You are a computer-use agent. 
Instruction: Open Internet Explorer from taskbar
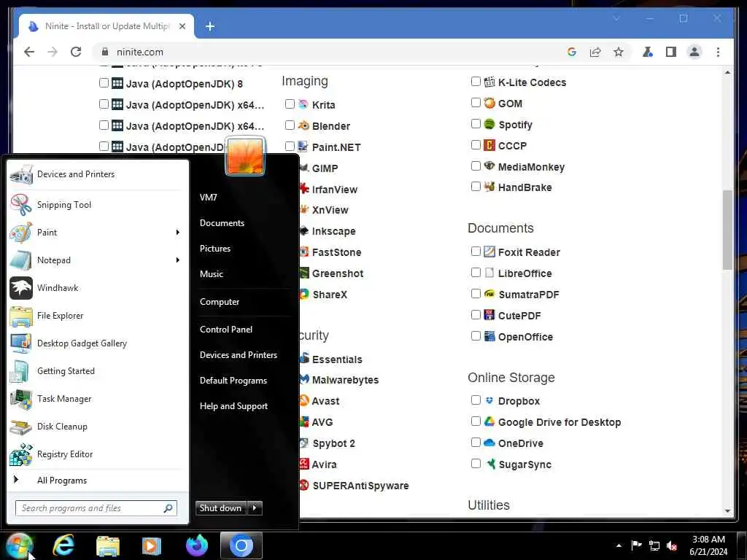(x=63, y=545)
